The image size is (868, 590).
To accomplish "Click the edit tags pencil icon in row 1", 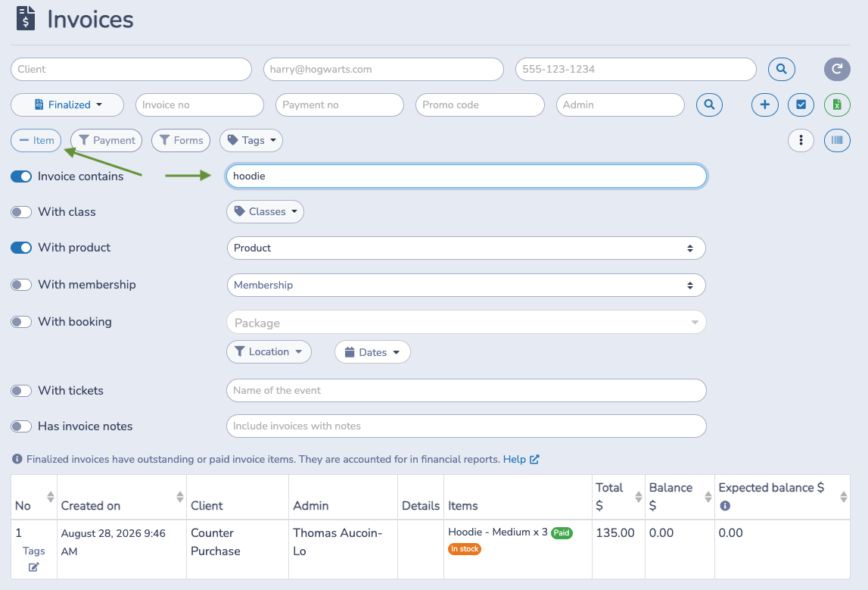I will (34, 567).
